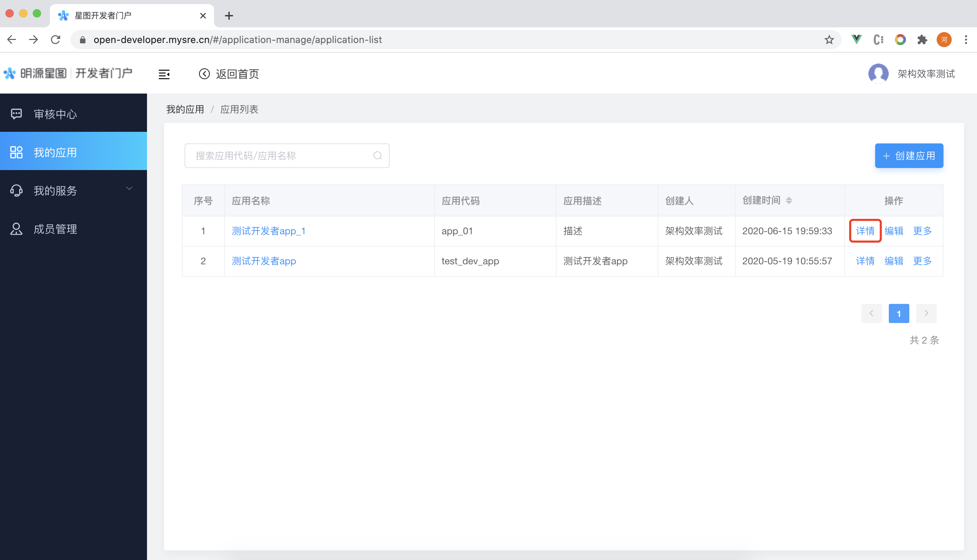Click the user avatar icon in the header

[878, 73]
